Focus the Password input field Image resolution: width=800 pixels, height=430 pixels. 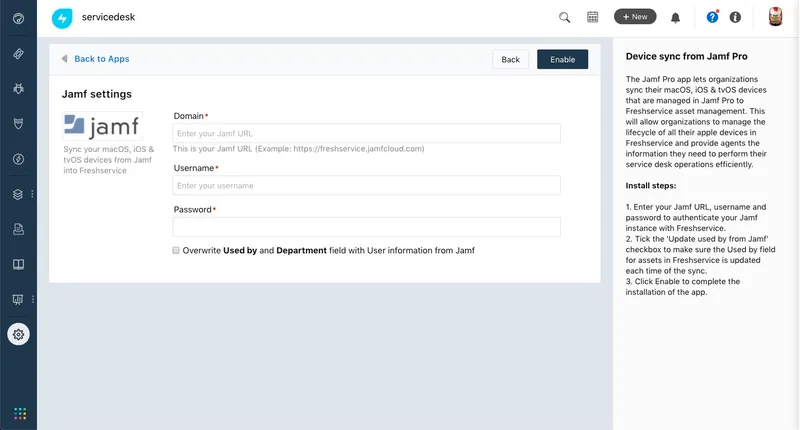tap(366, 227)
